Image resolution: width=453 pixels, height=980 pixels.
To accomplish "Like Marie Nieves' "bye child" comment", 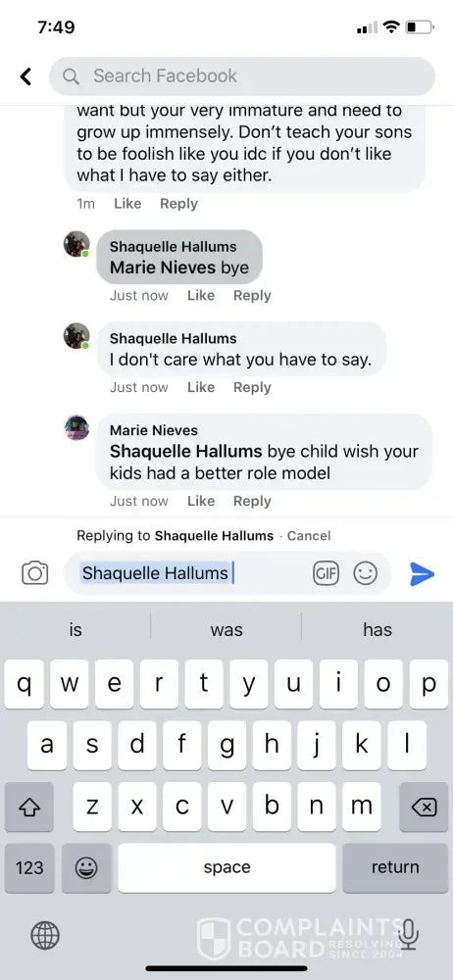I will point(201,501).
